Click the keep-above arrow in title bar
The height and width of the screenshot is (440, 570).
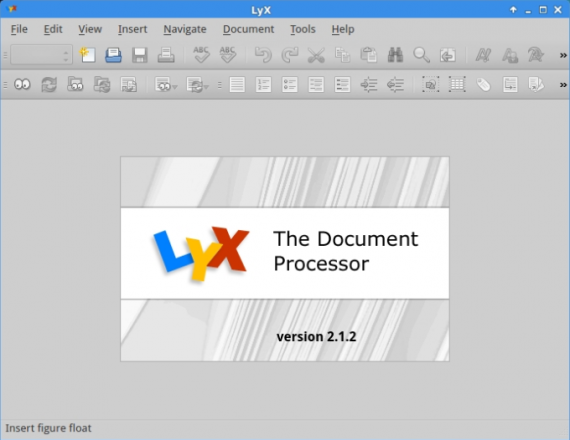513,10
